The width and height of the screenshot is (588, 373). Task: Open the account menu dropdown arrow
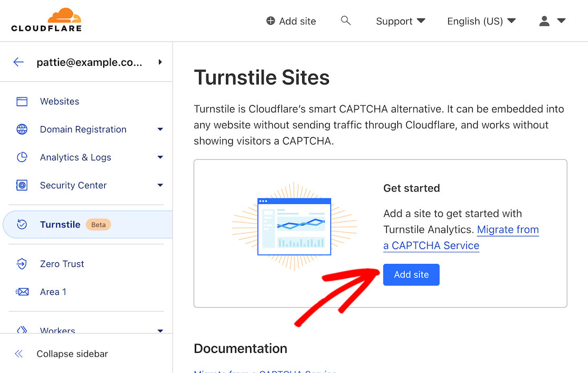pos(561,21)
